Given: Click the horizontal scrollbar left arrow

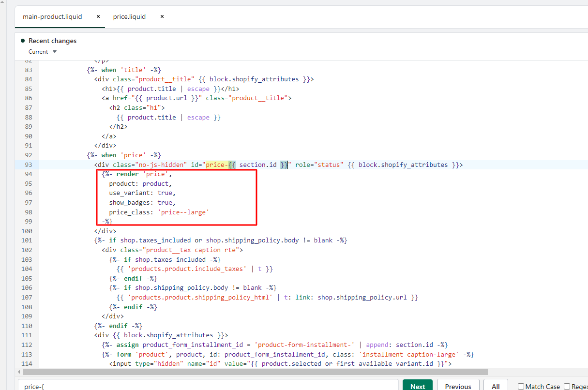Looking at the screenshot, I should pos(19,372).
